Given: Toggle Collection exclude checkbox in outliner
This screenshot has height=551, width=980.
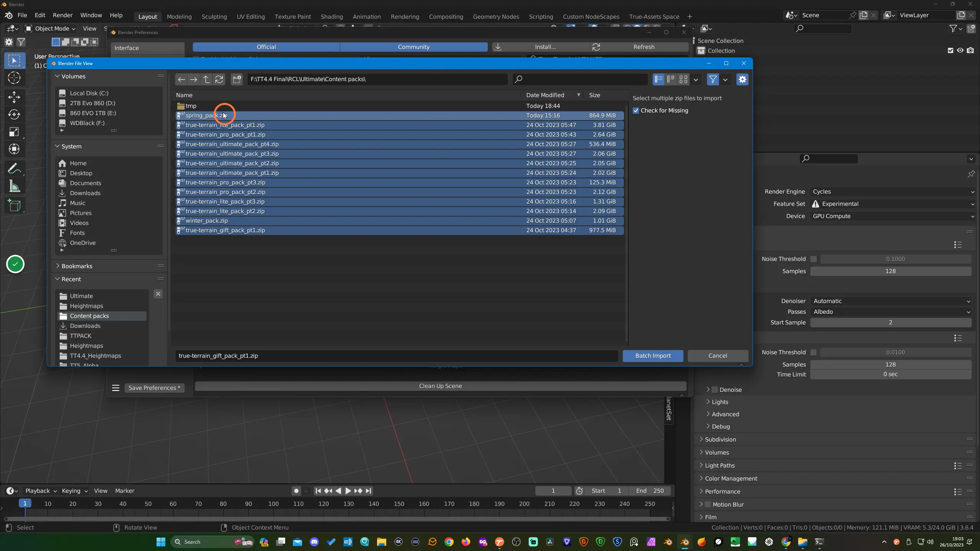Looking at the screenshot, I should (951, 51).
